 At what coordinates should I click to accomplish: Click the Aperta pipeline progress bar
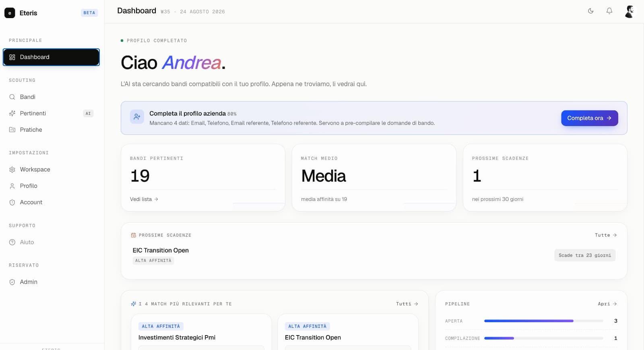543,321
